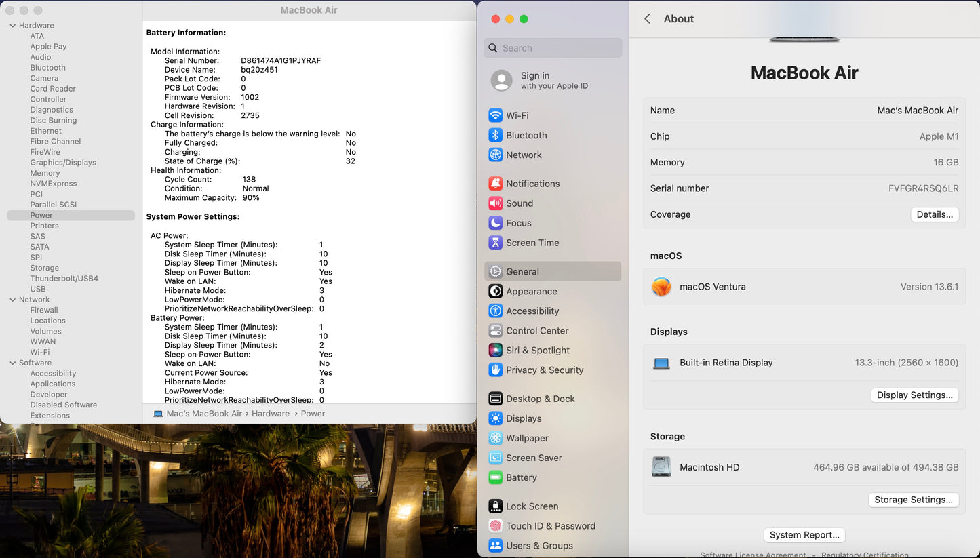Open Siri & Spotlight icon
The image size is (980, 558).
[x=496, y=350]
